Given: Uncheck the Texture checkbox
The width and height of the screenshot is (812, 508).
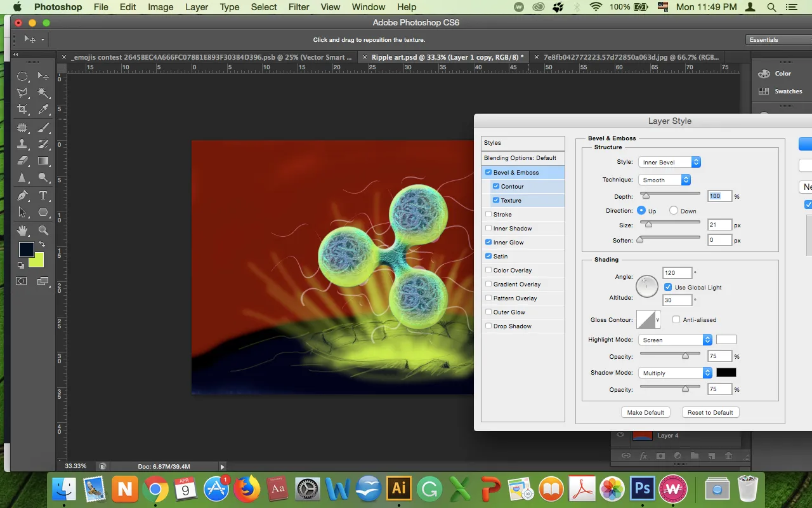Looking at the screenshot, I should 496,200.
